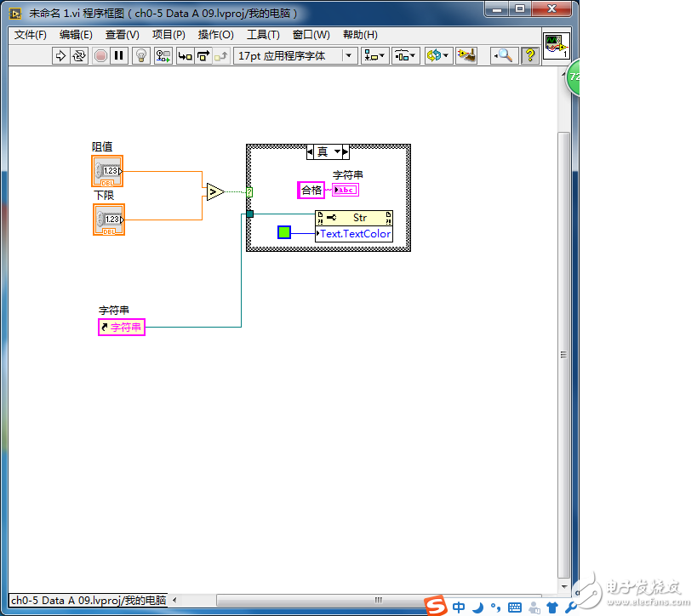697x616 pixels.
Task: Open the Align Objects dropdown
Action: (374, 56)
